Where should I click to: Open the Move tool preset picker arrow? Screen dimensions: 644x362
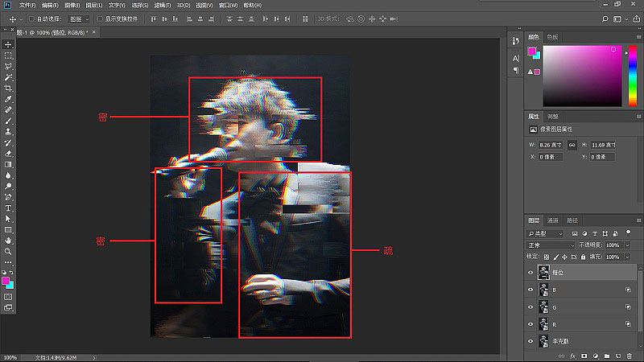click(x=21, y=19)
